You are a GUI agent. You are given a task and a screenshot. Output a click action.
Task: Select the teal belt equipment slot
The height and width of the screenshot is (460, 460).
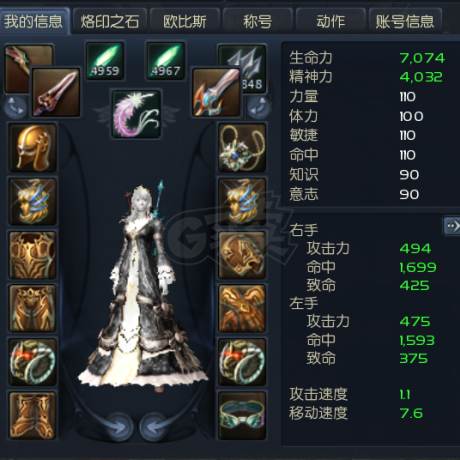[x=242, y=416]
